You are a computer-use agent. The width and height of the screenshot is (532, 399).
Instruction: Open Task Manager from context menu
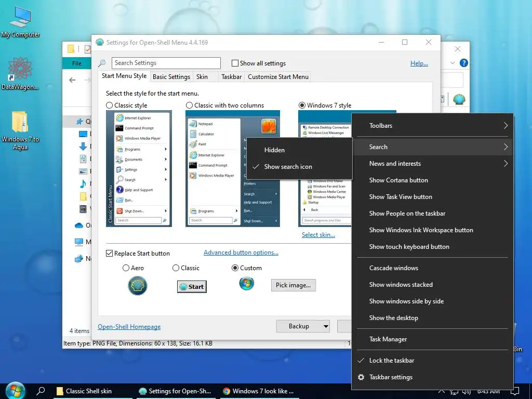(432, 339)
